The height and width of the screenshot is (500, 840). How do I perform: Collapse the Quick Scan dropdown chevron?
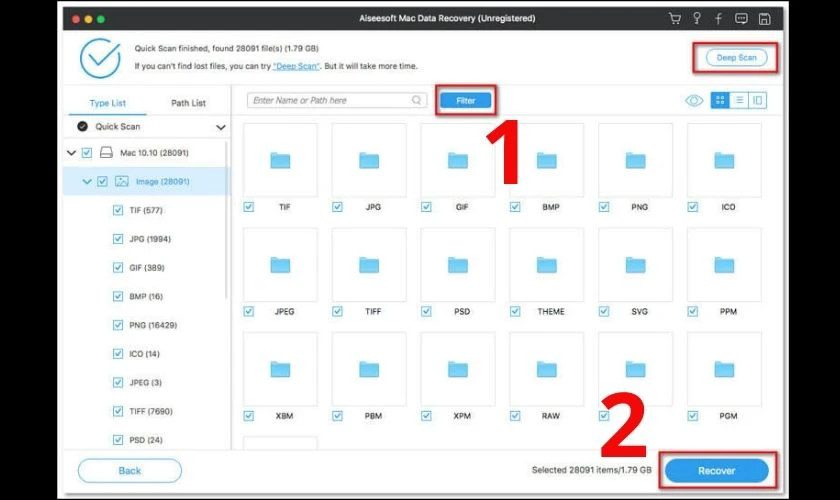pyautogui.click(x=221, y=127)
